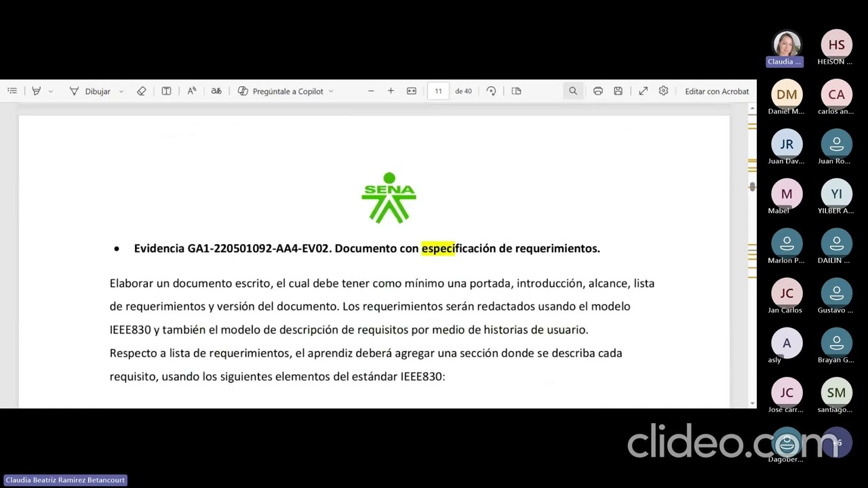Image resolution: width=868 pixels, height=488 pixels.
Task: Open PDF viewer settings gear
Action: [x=663, y=91]
